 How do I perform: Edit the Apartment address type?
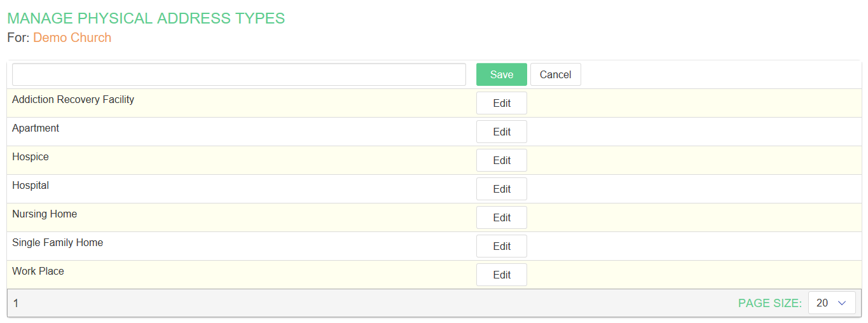tap(501, 132)
